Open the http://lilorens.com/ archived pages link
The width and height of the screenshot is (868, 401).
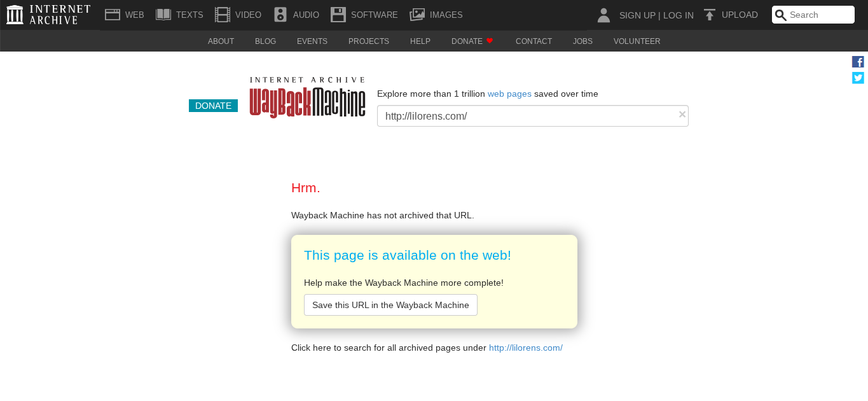(x=526, y=348)
